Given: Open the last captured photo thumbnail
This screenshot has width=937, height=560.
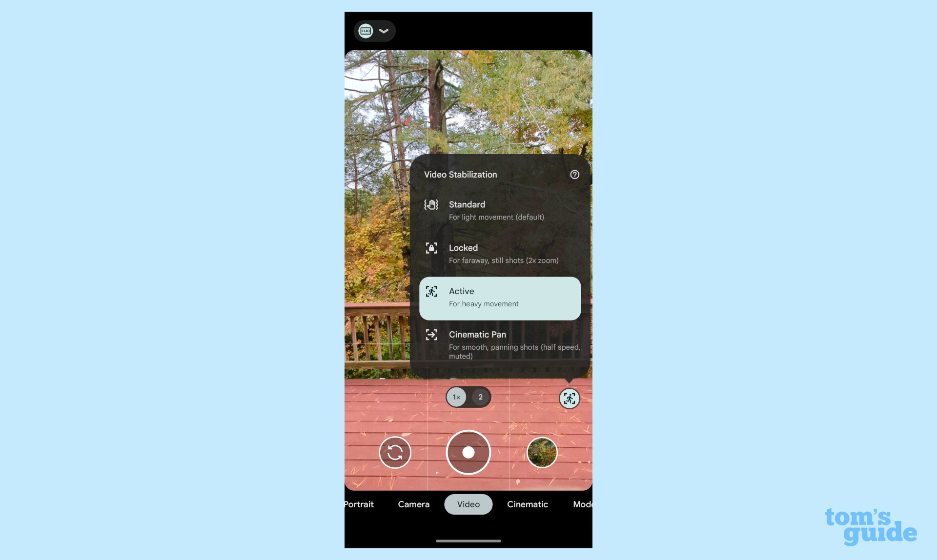Looking at the screenshot, I should [x=542, y=452].
